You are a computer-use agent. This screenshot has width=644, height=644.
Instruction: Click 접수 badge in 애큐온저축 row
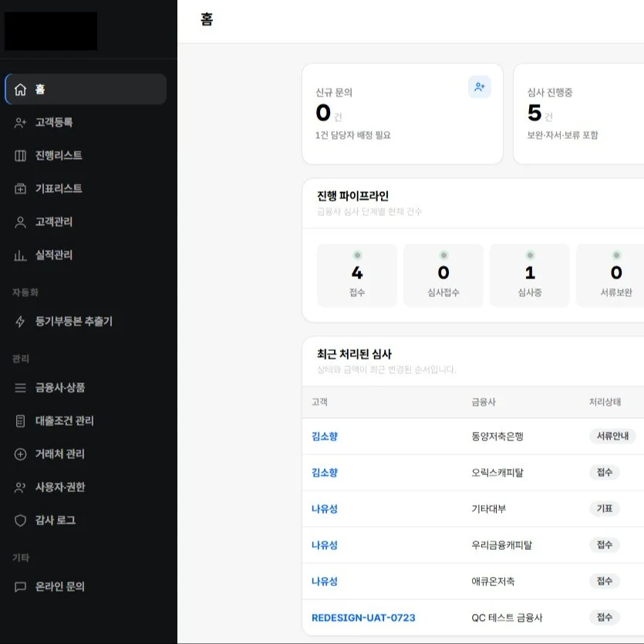pos(605,581)
